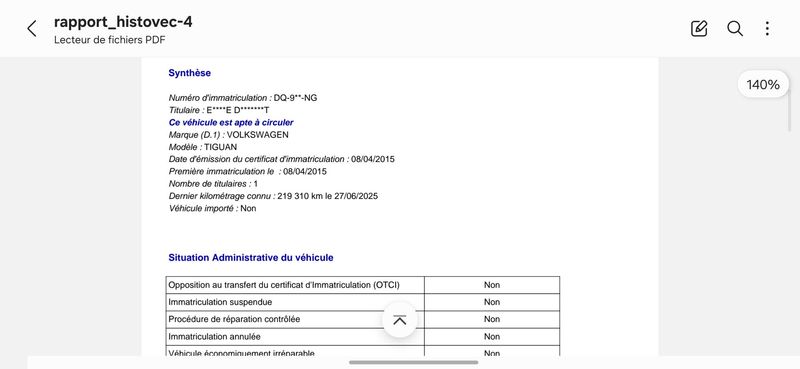
Task: Select the mileage 219 310 km le 27/06/2025
Action: coord(328,196)
